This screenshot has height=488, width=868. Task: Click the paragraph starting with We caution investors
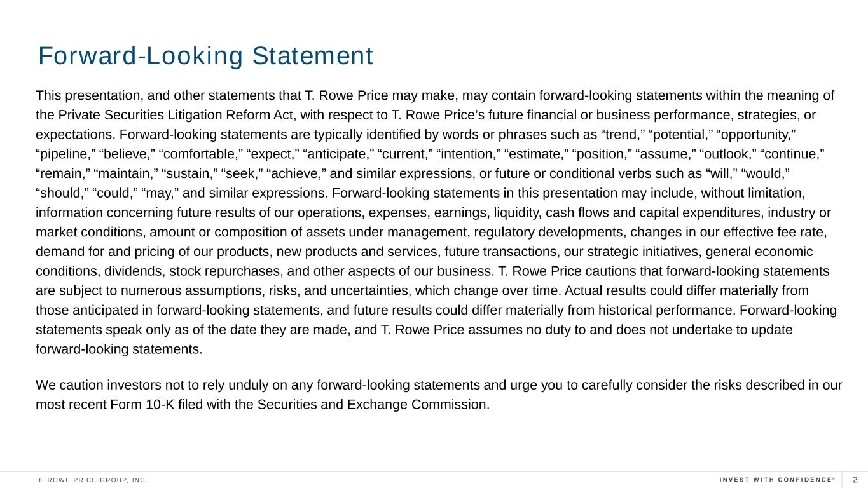tap(439, 395)
